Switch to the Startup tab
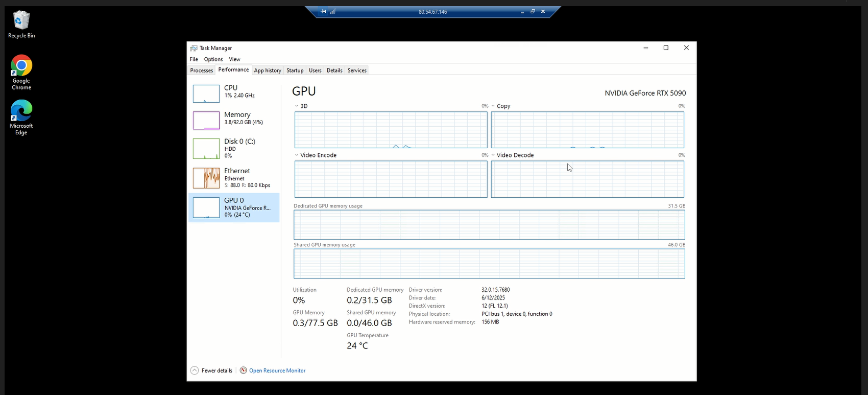The image size is (868, 395). (295, 71)
